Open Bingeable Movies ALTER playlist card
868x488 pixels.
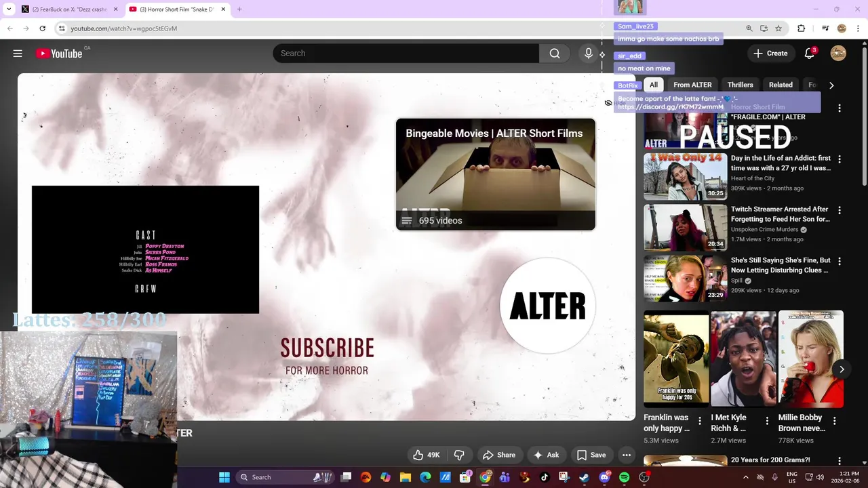coord(496,174)
